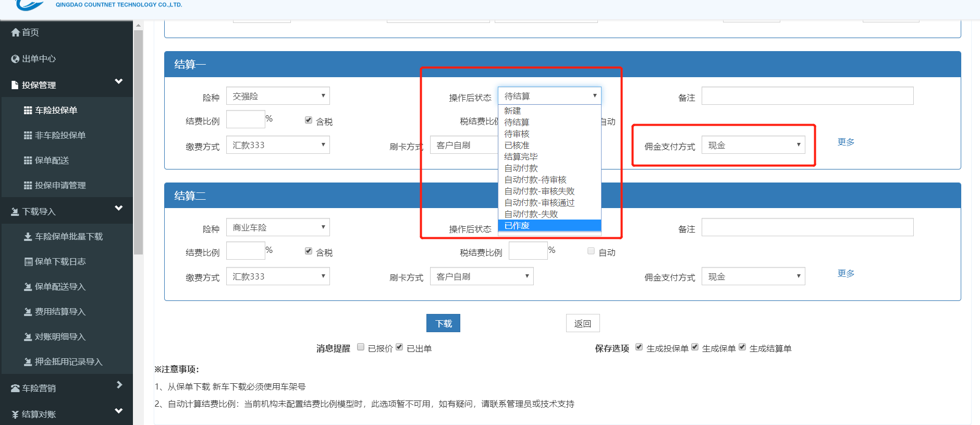Click the grid icon beside 保单配送
Viewport: 980px width, 425px height.
point(28,160)
